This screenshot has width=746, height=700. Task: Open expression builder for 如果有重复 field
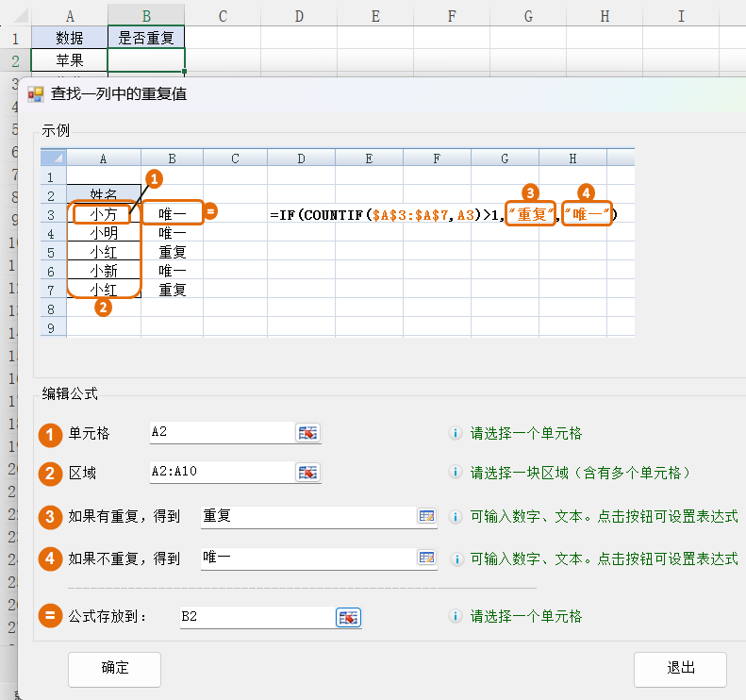(x=427, y=516)
